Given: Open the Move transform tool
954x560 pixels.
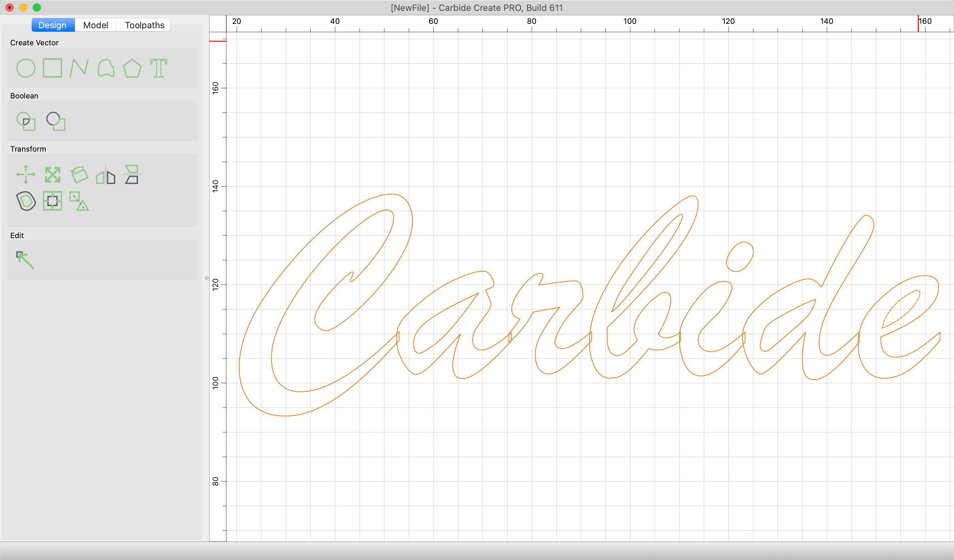Looking at the screenshot, I should 26,174.
